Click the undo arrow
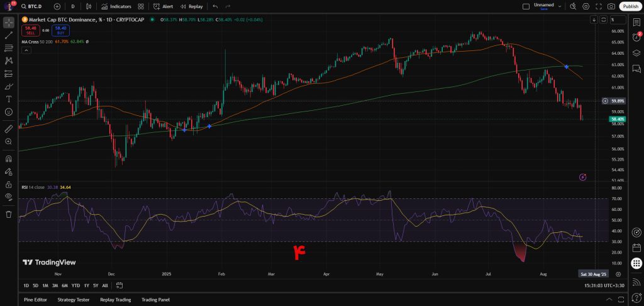Image resolution: width=644 pixels, height=306 pixels. (x=215, y=6)
